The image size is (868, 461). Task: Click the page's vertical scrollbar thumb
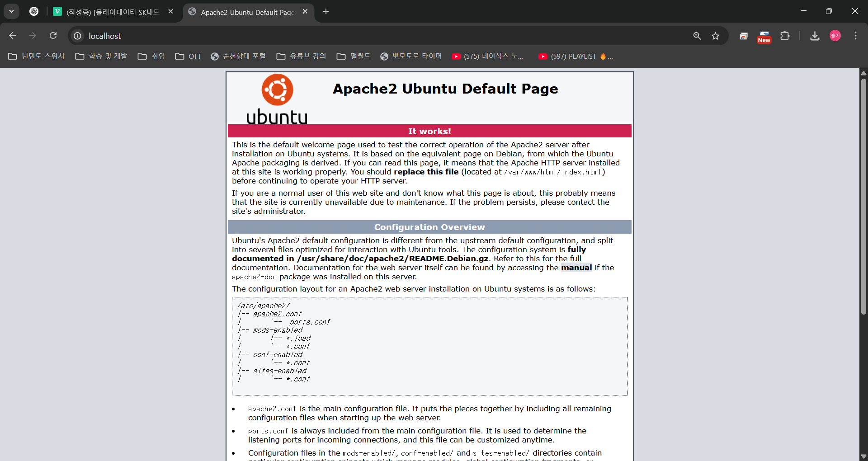863,197
